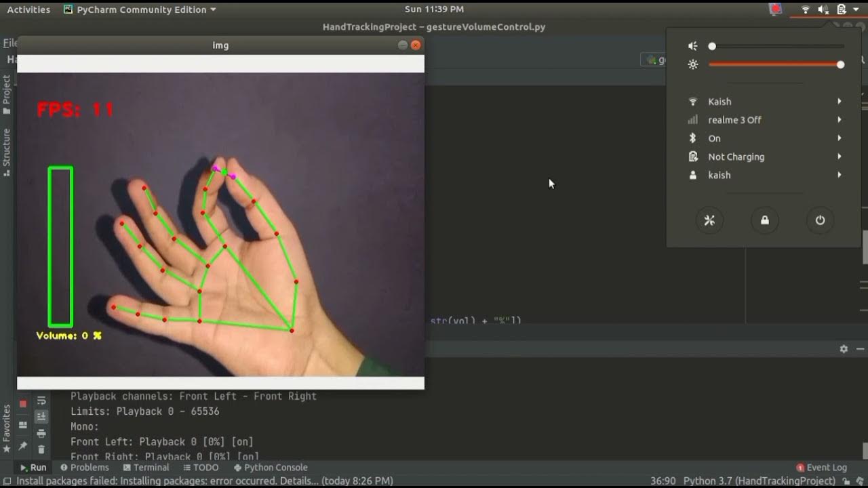Click the brightness sun icon in the system menu

coord(692,64)
